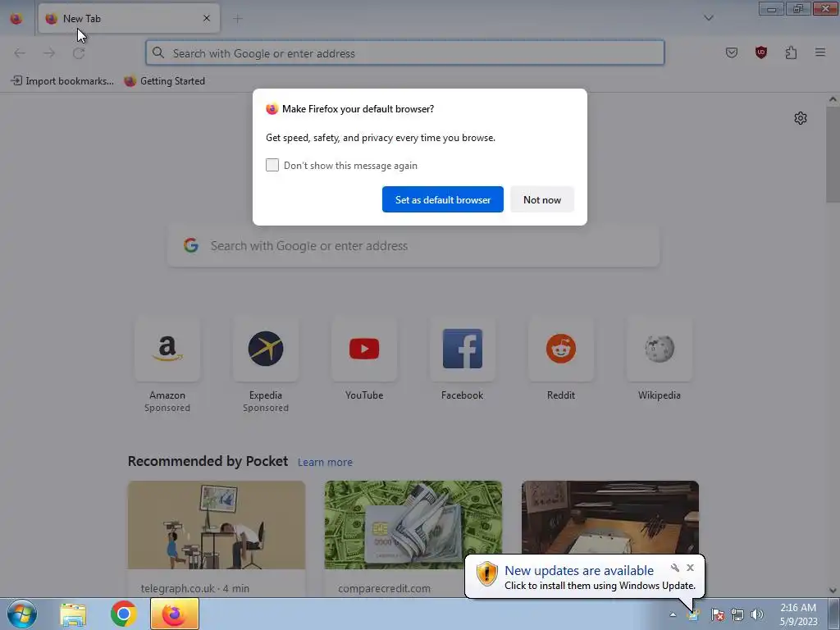Screen dimensions: 840x630
Task: Save to Pocket toolbar icon
Action: [731, 52]
